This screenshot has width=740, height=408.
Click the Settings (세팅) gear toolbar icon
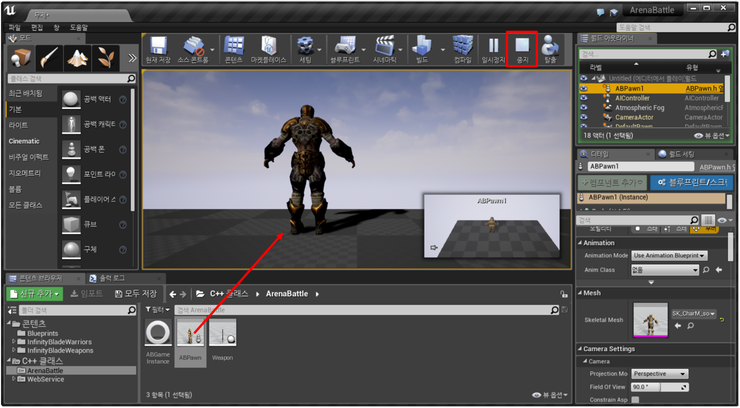pyautogui.click(x=305, y=46)
